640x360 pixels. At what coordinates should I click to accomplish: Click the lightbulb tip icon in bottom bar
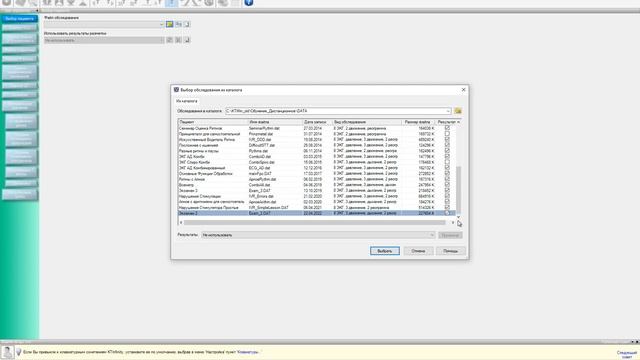coord(18,351)
